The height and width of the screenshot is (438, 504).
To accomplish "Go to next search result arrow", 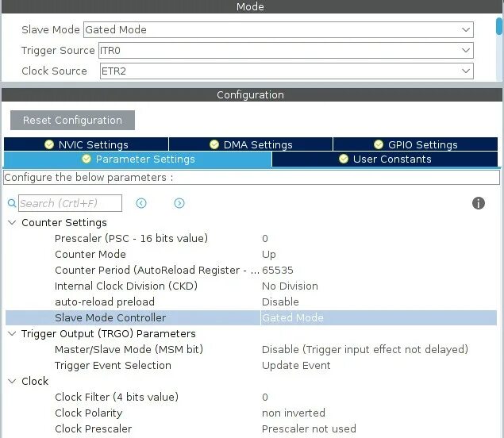I will [x=179, y=203].
